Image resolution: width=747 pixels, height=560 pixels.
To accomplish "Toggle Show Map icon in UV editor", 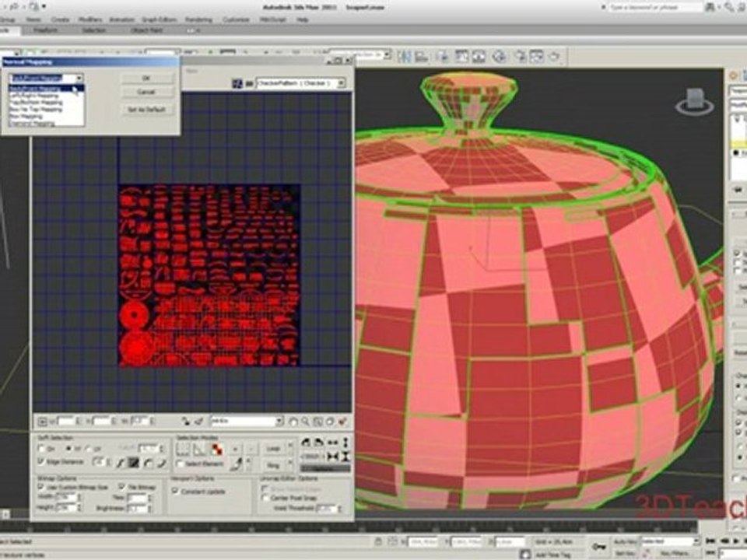I will pos(237,83).
